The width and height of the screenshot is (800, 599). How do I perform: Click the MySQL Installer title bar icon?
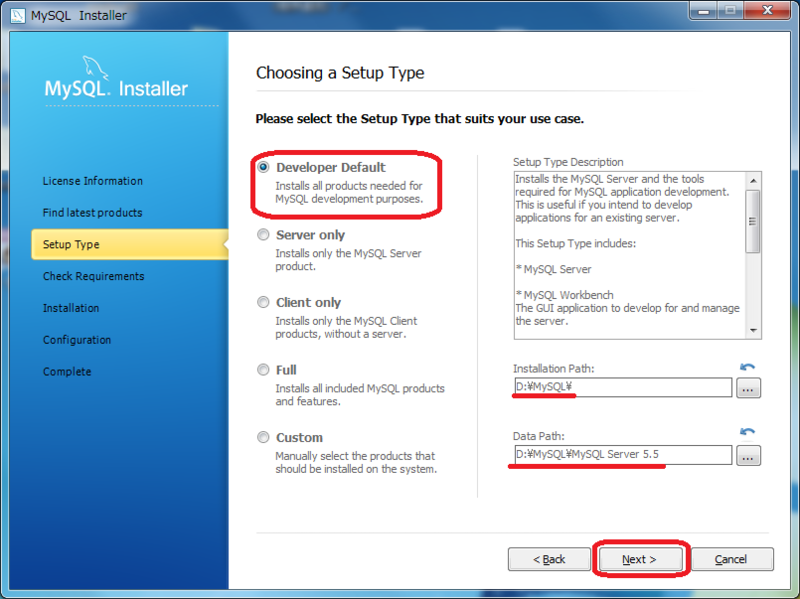[17, 15]
